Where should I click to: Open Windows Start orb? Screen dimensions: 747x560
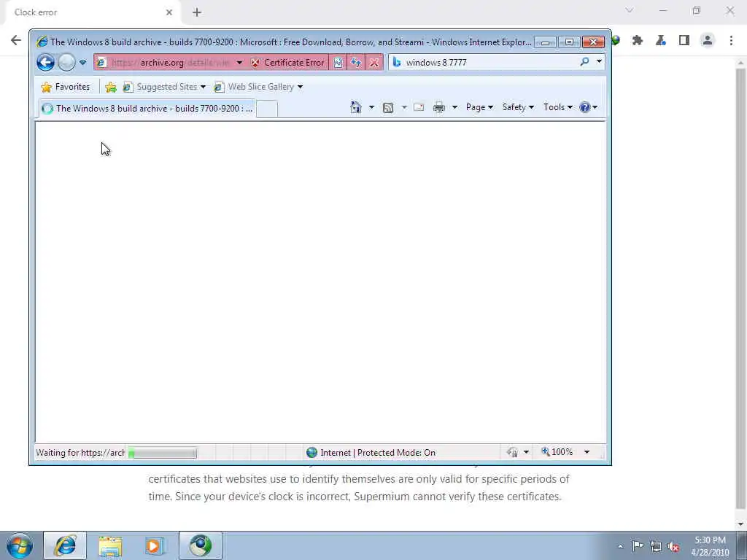[x=20, y=545]
